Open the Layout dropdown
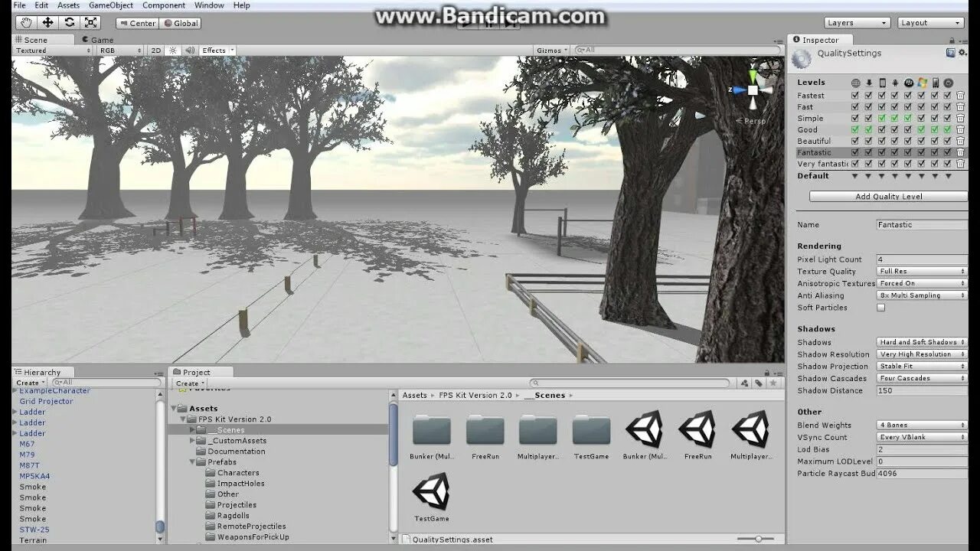 point(931,23)
